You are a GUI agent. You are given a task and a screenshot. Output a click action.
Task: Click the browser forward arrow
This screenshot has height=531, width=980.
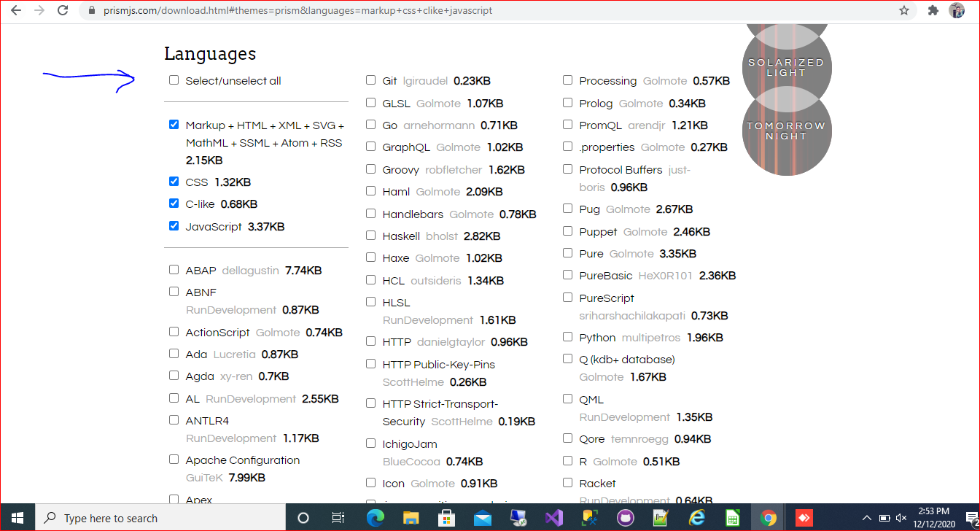[x=39, y=11]
